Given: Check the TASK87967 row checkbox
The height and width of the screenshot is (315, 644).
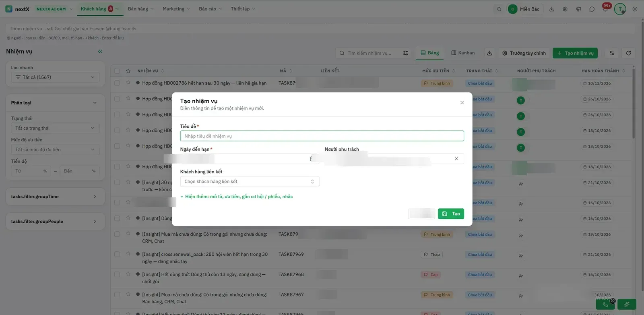Looking at the screenshot, I should pos(117,294).
